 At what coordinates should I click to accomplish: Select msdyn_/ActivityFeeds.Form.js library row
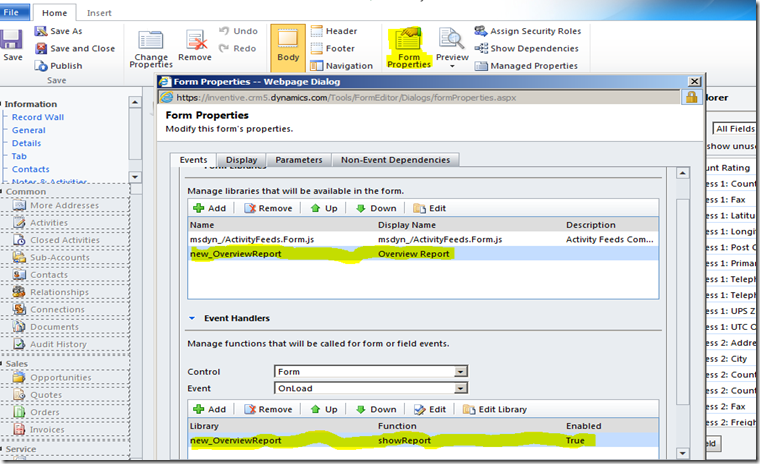coord(423,239)
